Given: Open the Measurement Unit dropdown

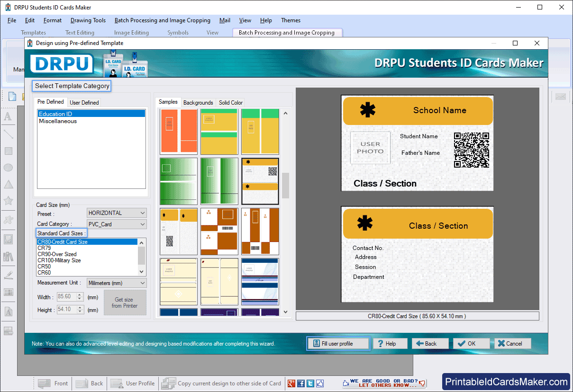Looking at the screenshot, I should [x=117, y=283].
